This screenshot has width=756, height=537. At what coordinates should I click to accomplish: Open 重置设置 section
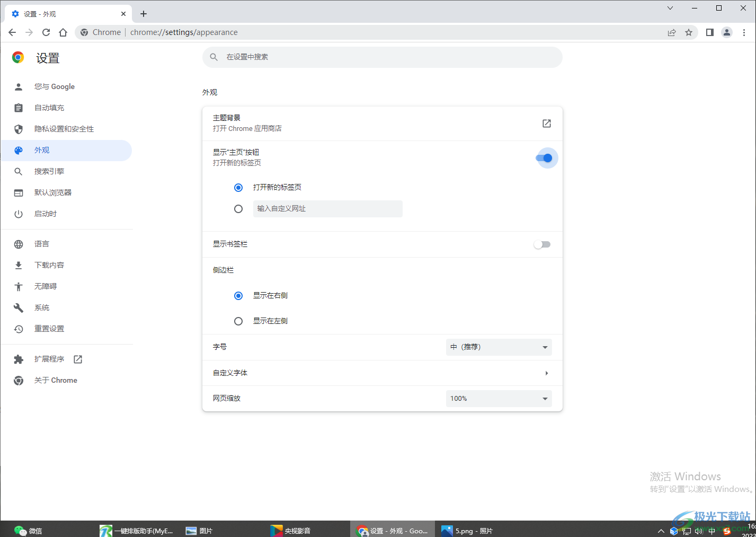(66, 329)
